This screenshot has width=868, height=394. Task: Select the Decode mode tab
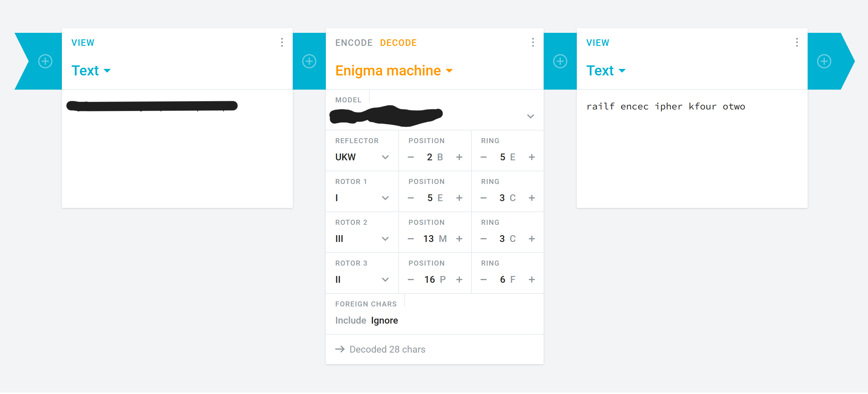pos(398,43)
